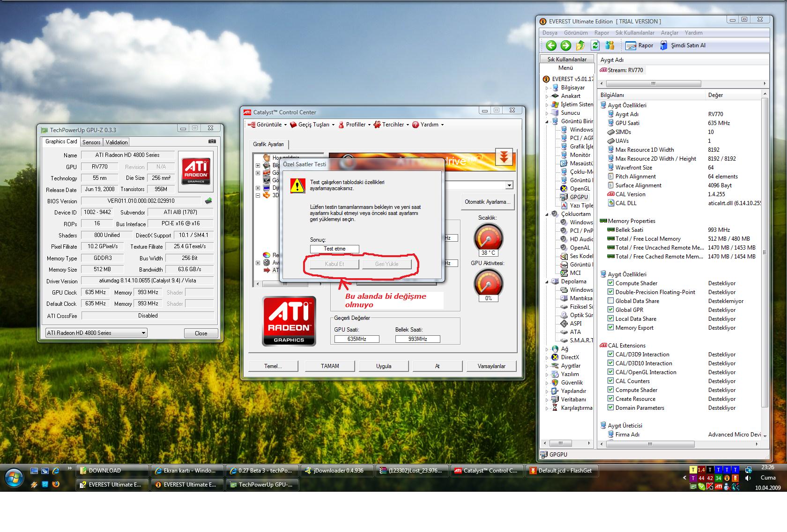
Task: Toggle the Compute Shader checkbox under Aygıt Özellikleri
Action: (x=610, y=283)
